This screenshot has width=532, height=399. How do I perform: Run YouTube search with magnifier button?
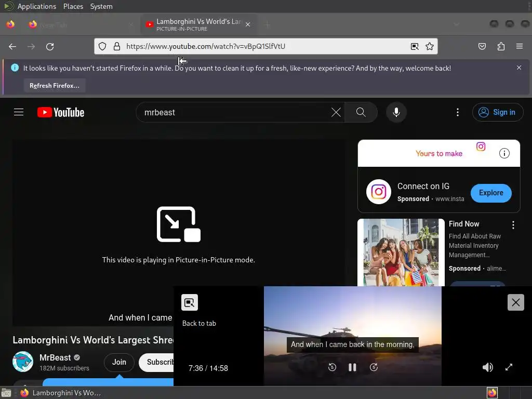click(361, 112)
